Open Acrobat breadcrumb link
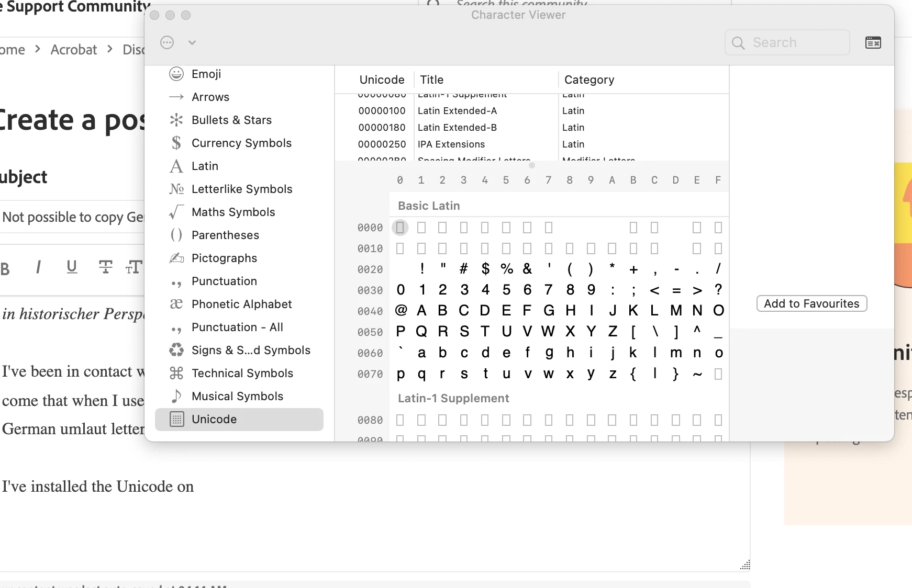Image resolution: width=912 pixels, height=588 pixels. click(x=74, y=50)
